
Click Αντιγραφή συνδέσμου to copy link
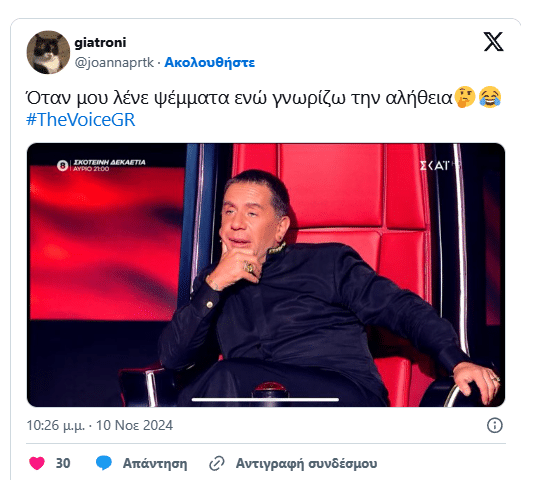click(307, 464)
